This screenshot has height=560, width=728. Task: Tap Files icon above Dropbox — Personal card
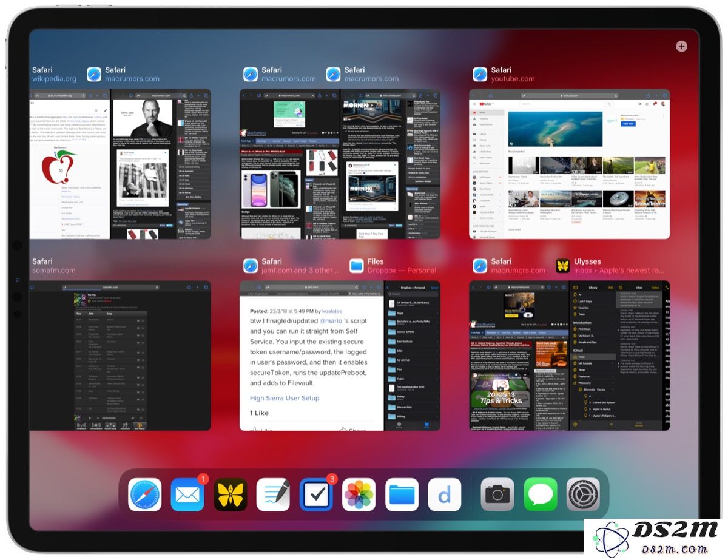pos(357,266)
